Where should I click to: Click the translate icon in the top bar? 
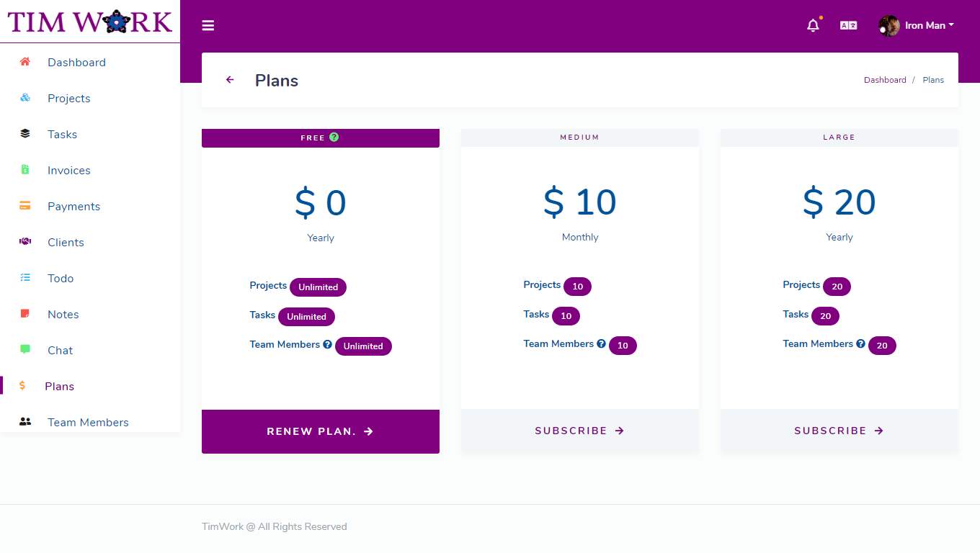click(x=849, y=24)
